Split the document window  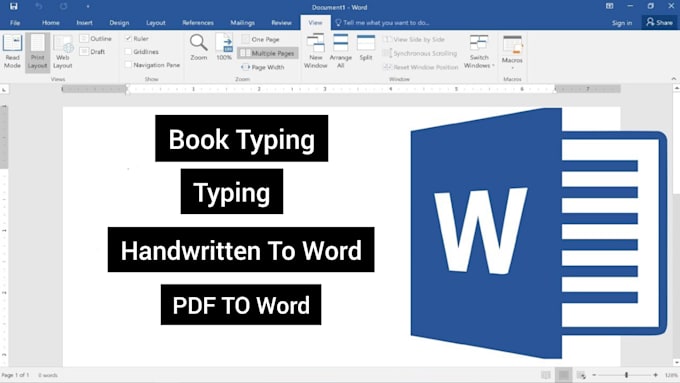366,47
